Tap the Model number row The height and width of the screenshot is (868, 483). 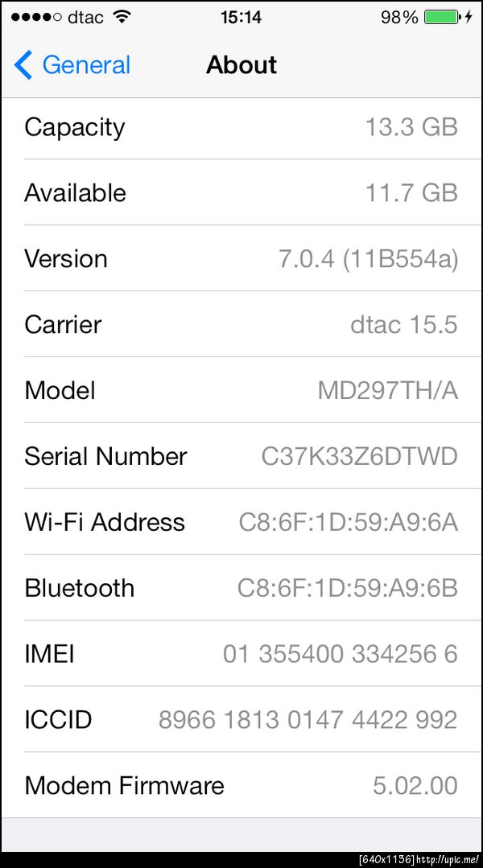(x=242, y=391)
